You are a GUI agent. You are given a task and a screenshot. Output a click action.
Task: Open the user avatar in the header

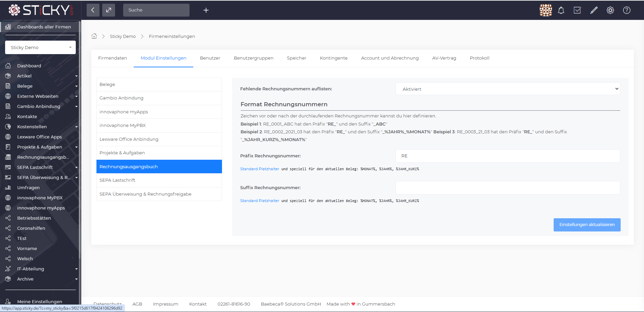pos(546,10)
